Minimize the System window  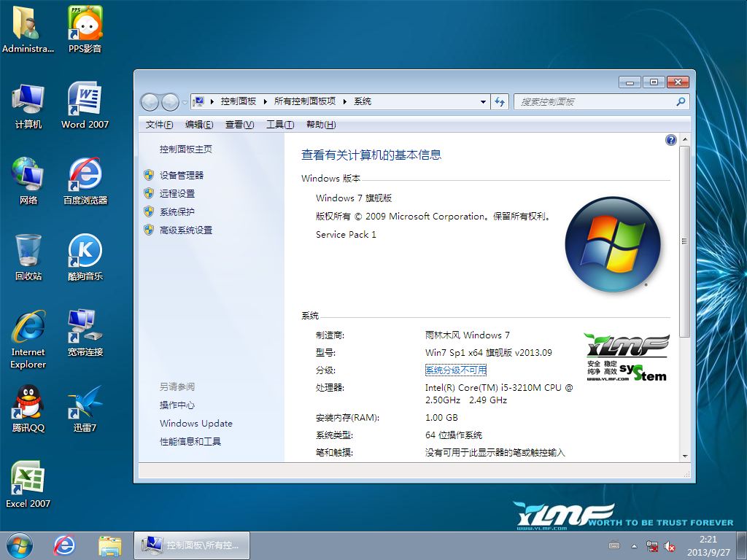[630, 82]
